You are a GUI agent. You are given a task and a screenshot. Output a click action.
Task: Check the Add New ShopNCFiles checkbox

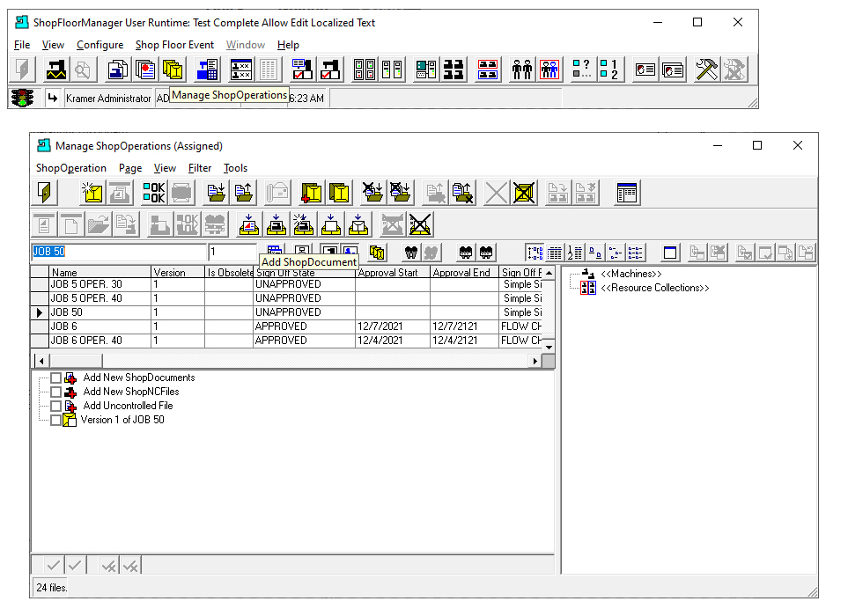coord(55,392)
